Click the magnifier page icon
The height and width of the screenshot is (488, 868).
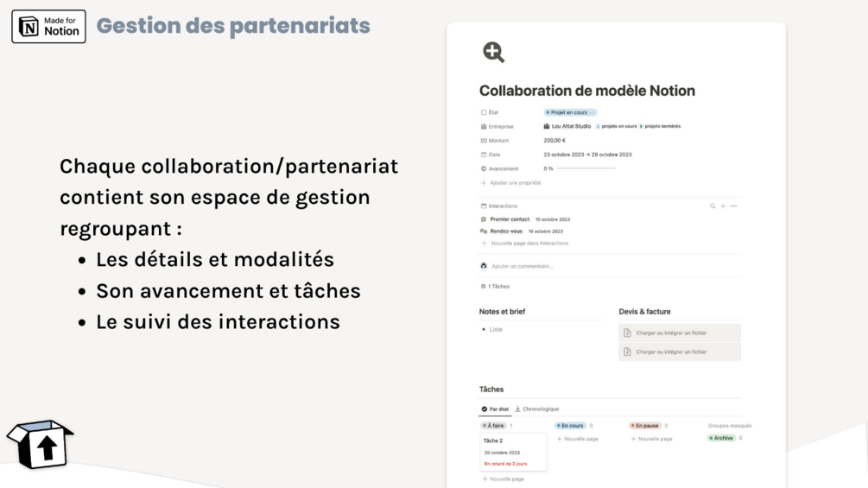pyautogui.click(x=493, y=53)
